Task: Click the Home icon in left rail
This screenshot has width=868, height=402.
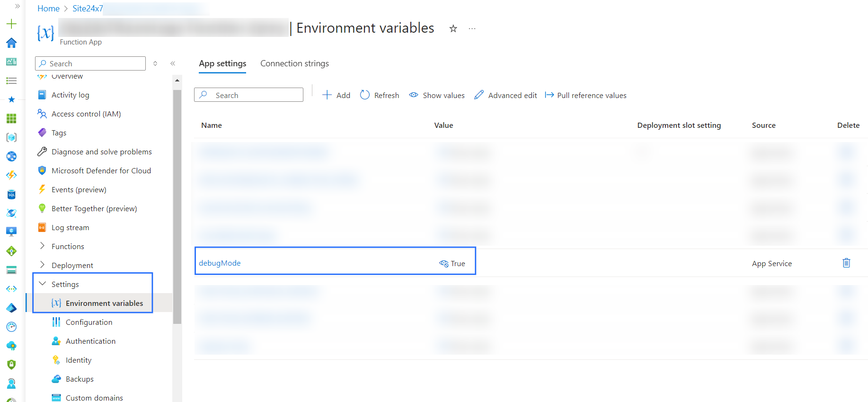Action: pyautogui.click(x=11, y=43)
